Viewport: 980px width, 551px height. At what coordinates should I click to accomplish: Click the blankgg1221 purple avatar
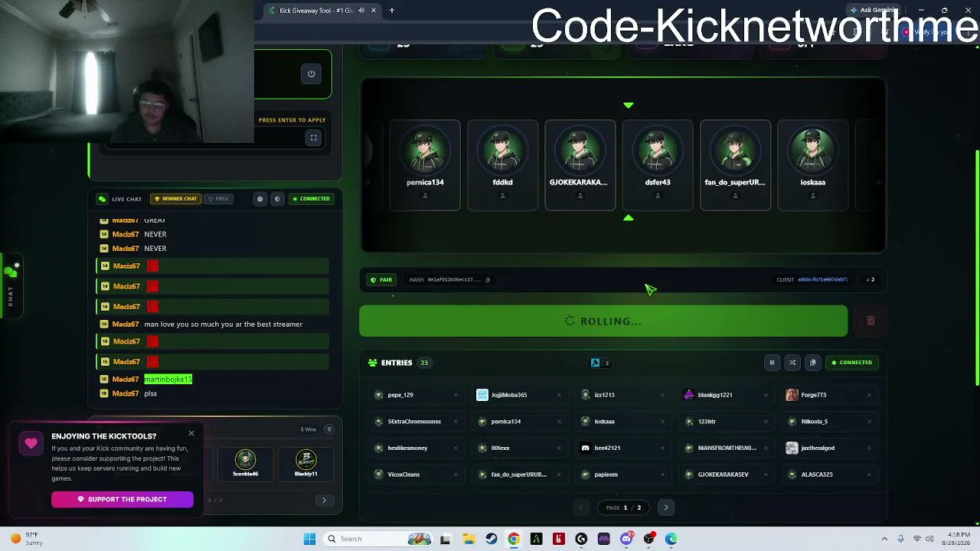coord(688,395)
